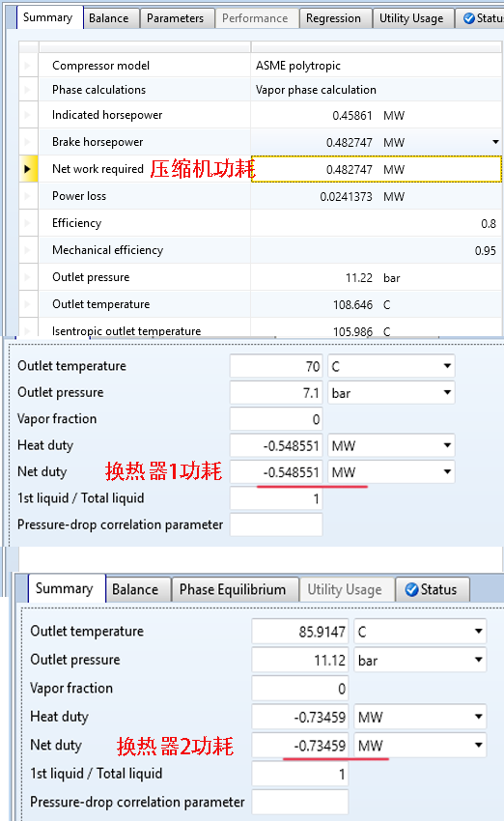Click row selector beside Indicated horsepower
Viewport: 504px width, 821px height.
click(x=28, y=115)
